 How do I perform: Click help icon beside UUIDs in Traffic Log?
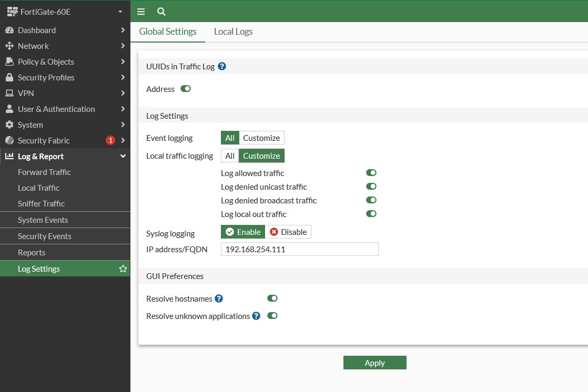point(222,66)
